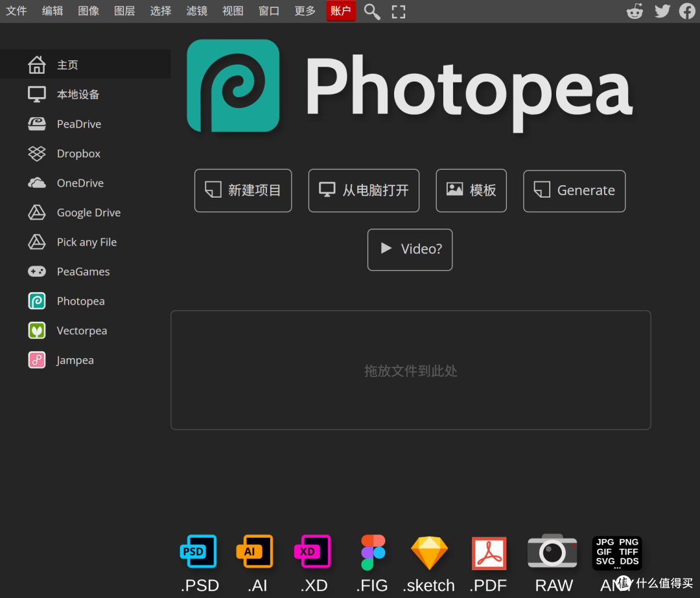Click the JPG PNG GIF formats icon
Screen dimensions: 700x598
(616, 553)
